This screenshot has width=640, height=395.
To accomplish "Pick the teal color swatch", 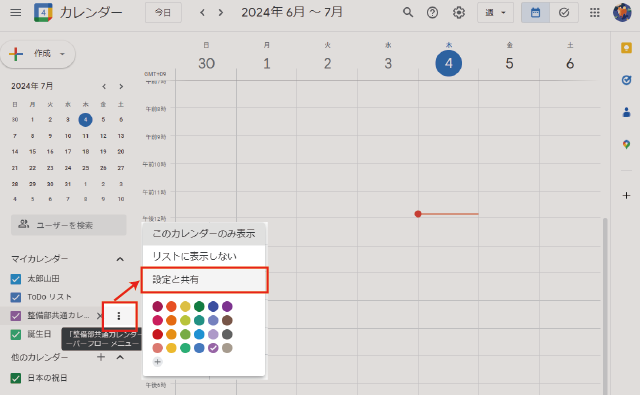I will point(199,320).
